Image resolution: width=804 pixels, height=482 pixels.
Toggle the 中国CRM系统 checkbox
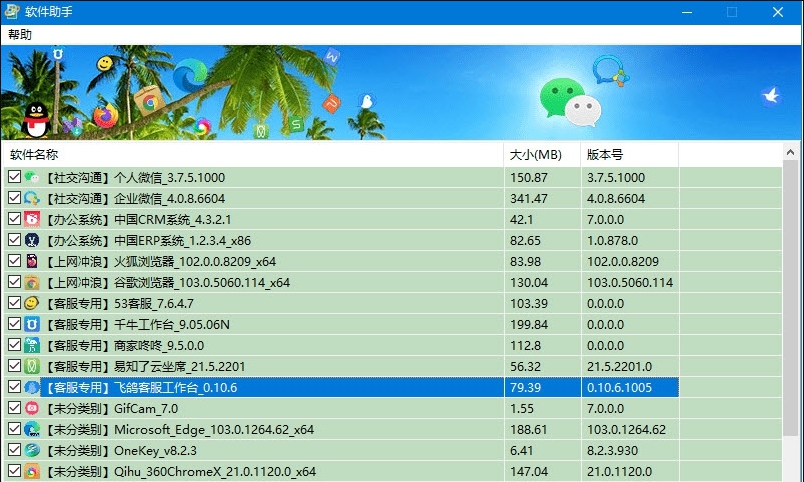(14, 219)
